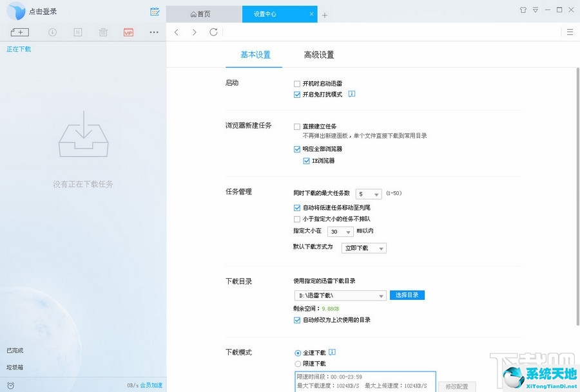The height and width of the screenshot is (392, 580).
Task: Switch to 高级设置 tab
Action: tap(319, 55)
